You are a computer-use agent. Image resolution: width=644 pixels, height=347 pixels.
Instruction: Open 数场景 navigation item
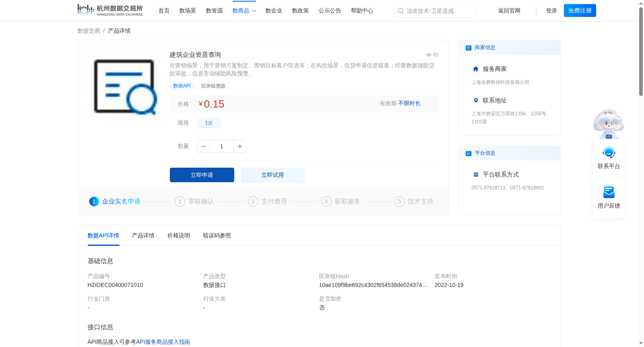[188, 11]
